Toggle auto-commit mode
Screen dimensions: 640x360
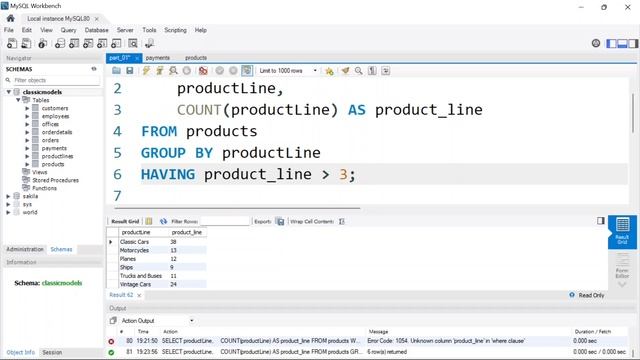coord(247,71)
